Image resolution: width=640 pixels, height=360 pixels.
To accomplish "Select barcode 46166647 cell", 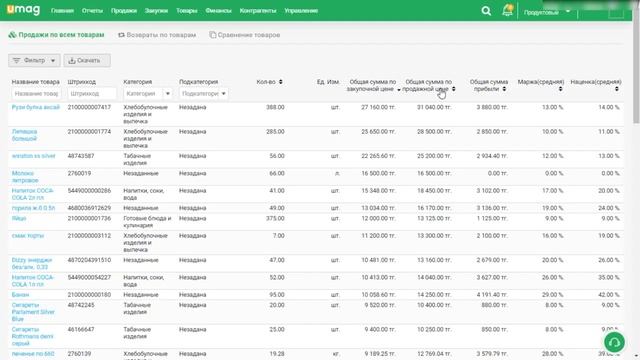I will (x=81, y=329).
